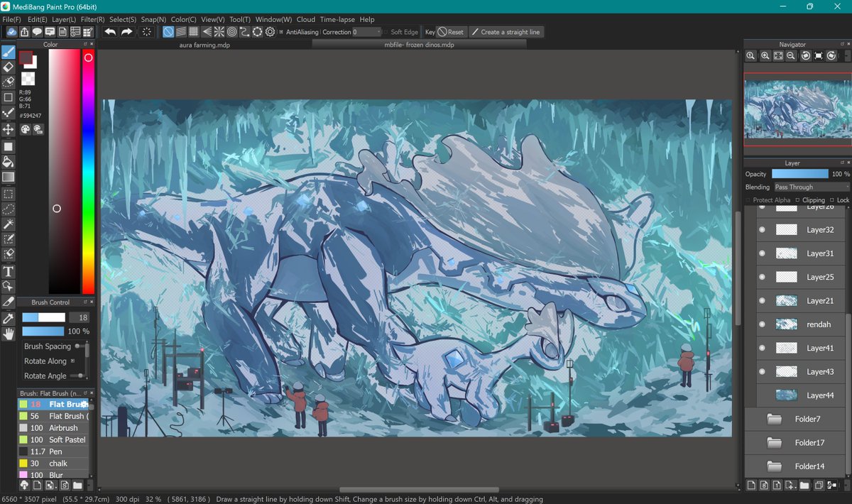Image resolution: width=852 pixels, height=504 pixels.
Task: Toggle the Soft Edge checkbox
Action: (x=386, y=32)
